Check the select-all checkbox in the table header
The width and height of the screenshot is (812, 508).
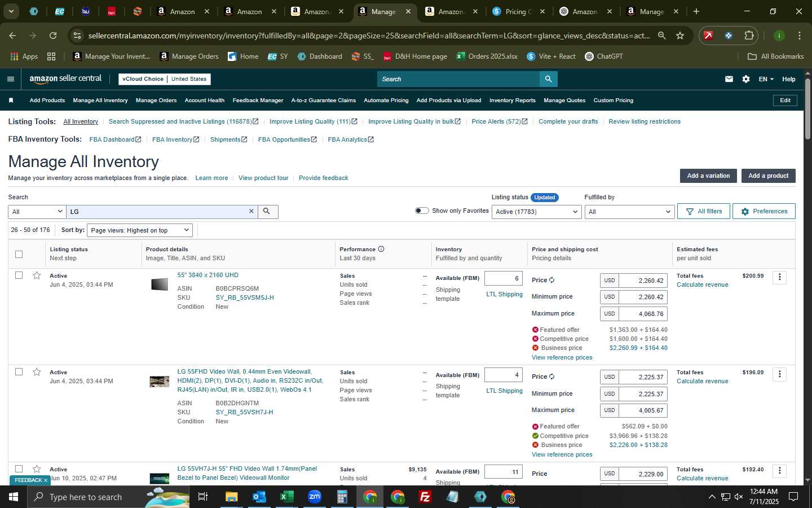[19, 254]
